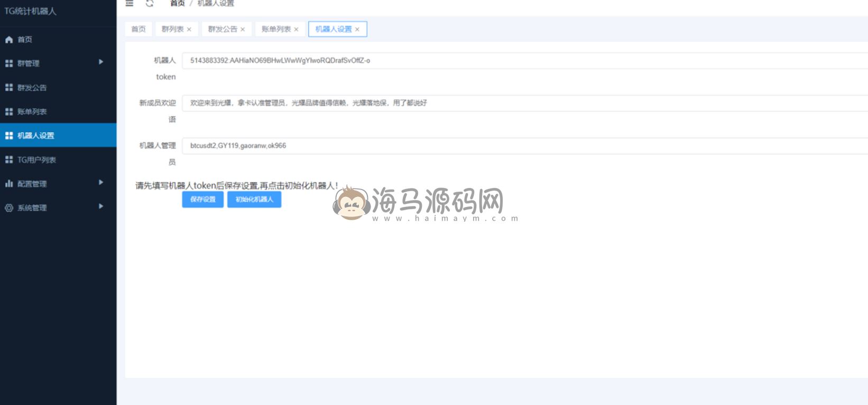The height and width of the screenshot is (405, 868).
Task: Click the 系统管理 gear icon
Action: tap(9, 208)
